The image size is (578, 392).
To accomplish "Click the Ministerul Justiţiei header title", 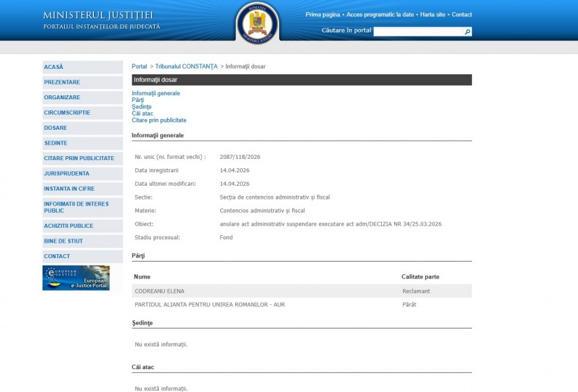I will [98, 15].
